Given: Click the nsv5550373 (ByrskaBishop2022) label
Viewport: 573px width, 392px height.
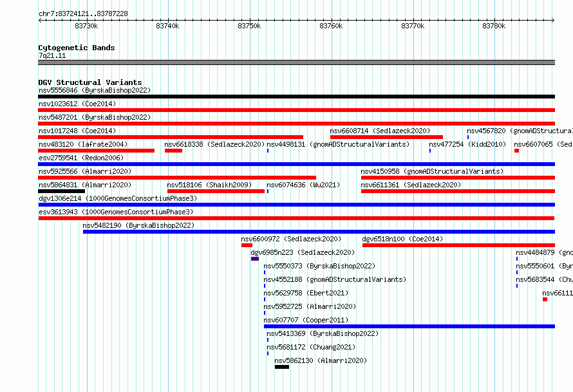Looking at the screenshot, I should [319, 266].
